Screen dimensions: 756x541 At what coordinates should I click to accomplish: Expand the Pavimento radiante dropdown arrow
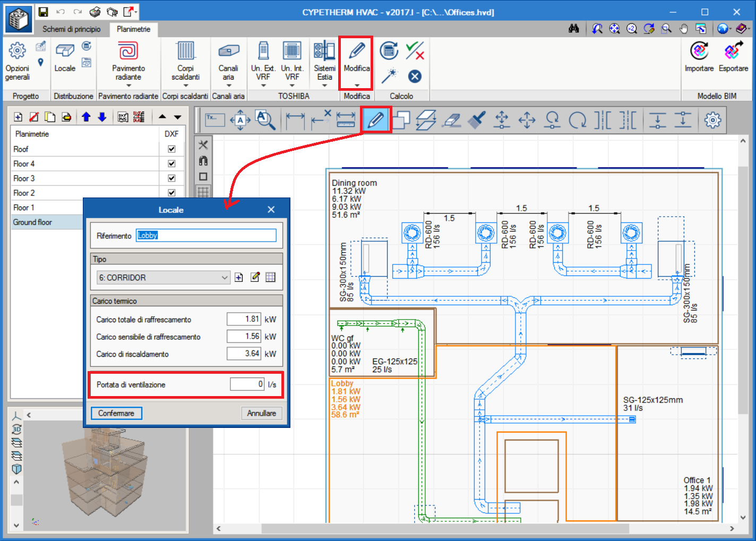pos(128,85)
